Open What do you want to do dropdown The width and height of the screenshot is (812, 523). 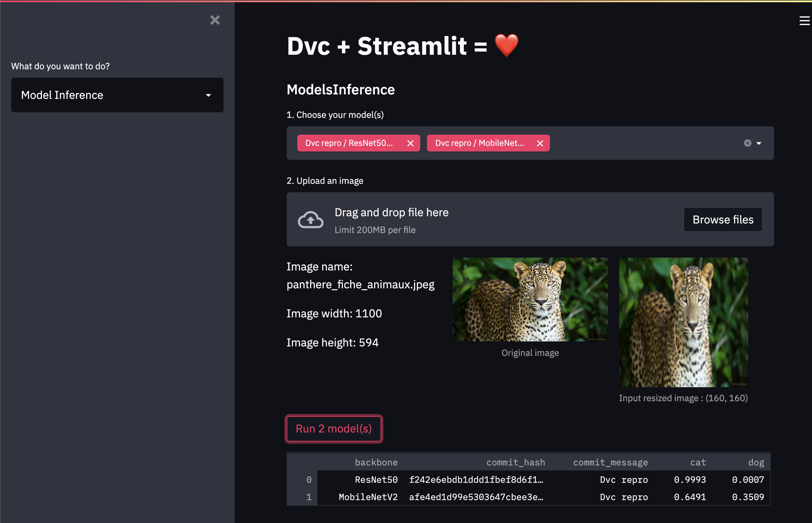pos(117,94)
